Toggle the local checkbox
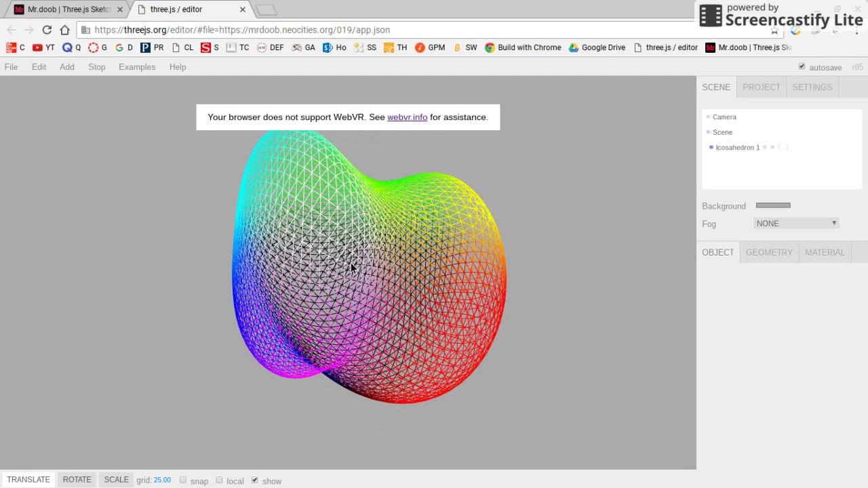868x488 pixels. (219, 480)
